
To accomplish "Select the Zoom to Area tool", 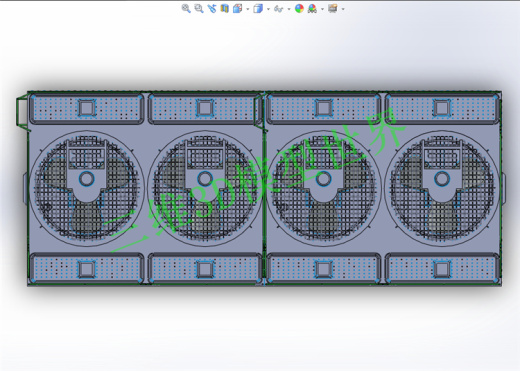I will point(199,9).
